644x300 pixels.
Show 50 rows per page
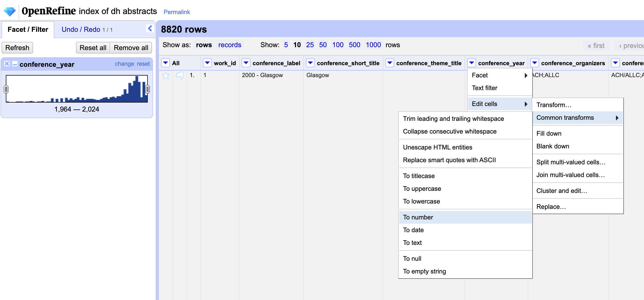click(x=323, y=45)
